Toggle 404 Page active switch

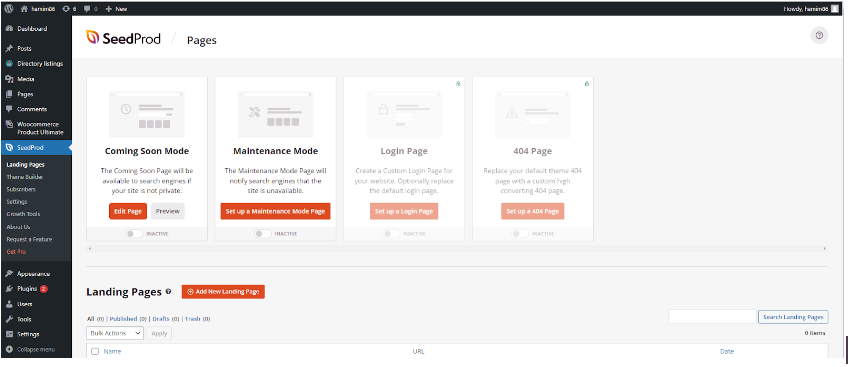pos(520,234)
